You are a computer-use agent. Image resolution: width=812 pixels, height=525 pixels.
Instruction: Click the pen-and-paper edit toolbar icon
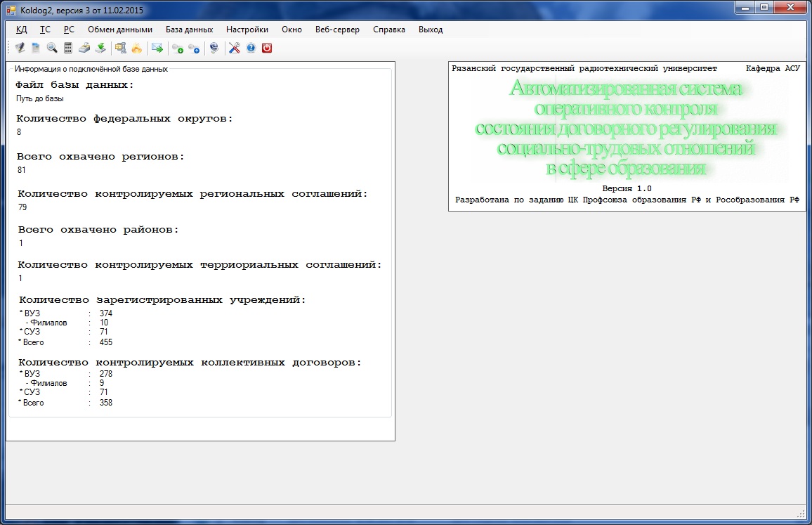[x=20, y=48]
